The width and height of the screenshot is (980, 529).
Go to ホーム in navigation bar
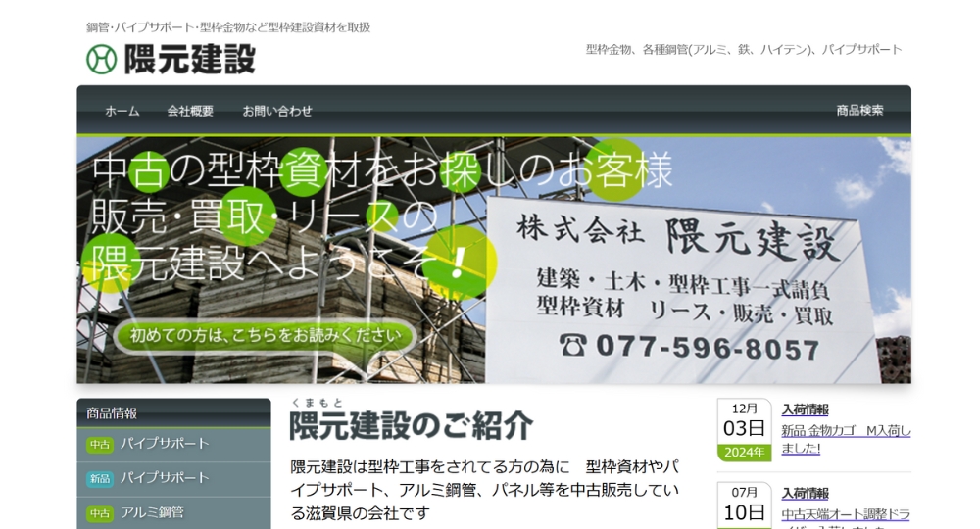pos(122,111)
